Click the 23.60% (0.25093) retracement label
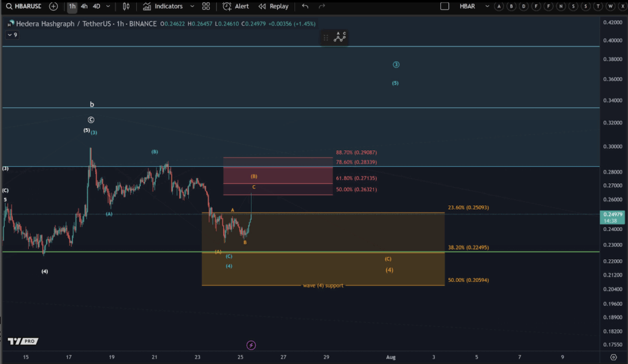 (x=468, y=208)
